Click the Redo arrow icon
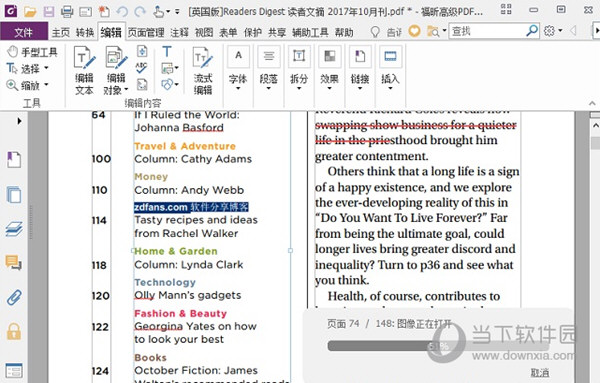The width and height of the screenshot is (600, 383). coord(140,11)
